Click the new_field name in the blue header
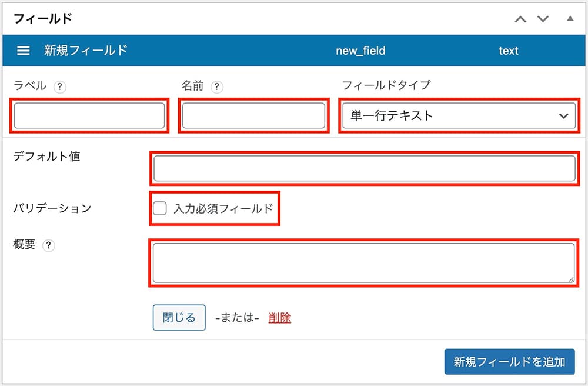 (x=360, y=51)
